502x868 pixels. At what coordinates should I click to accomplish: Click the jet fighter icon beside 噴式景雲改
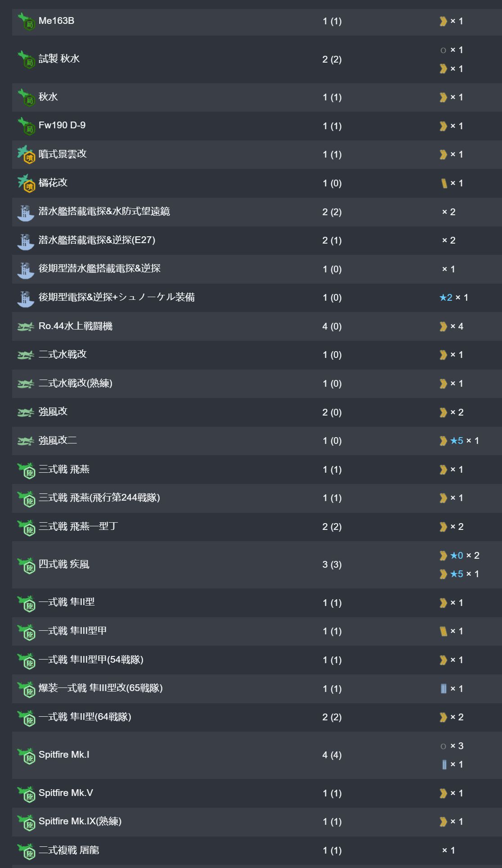click(26, 154)
